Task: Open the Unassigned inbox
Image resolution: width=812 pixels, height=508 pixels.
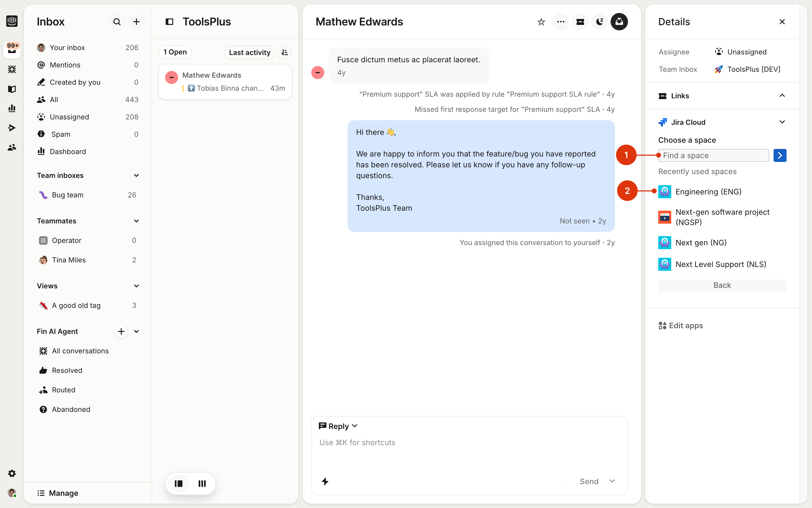Action: pos(69,117)
